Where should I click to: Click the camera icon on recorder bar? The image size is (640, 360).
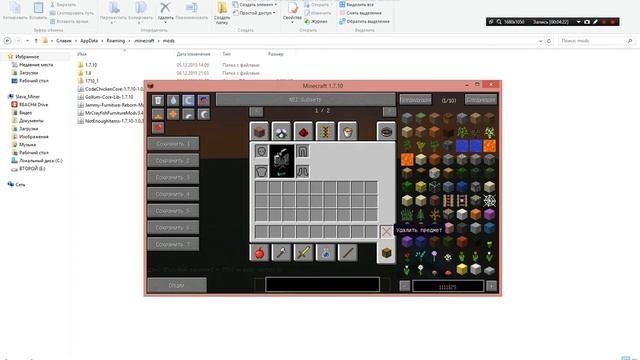pyautogui.click(x=587, y=22)
